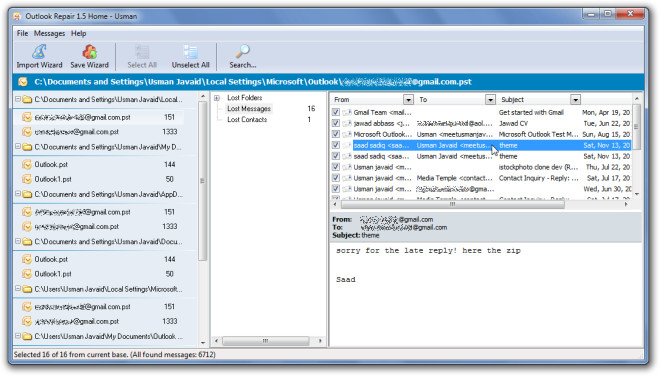Click the message list scroll down arrow
Image resolution: width=660 pixels, height=376 pixels.
637,194
